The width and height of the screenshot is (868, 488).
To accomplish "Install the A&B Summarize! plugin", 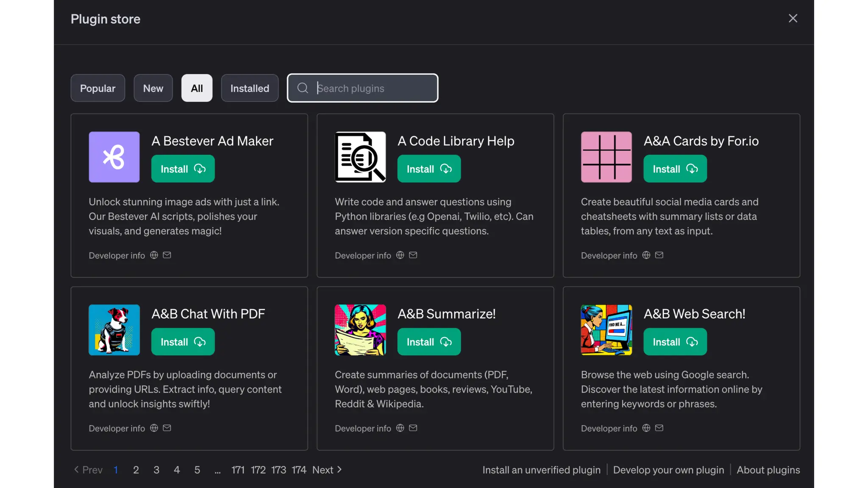I will pos(429,341).
